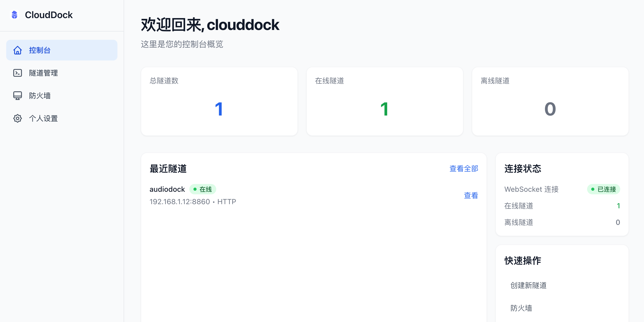This screenshot has height=322, width=644.
Task: Click the audiodock tunnel name
Action: [167, 189]
